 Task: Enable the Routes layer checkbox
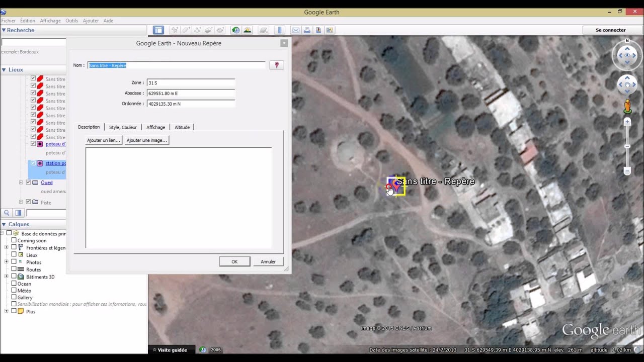click(x=14, y=269)
